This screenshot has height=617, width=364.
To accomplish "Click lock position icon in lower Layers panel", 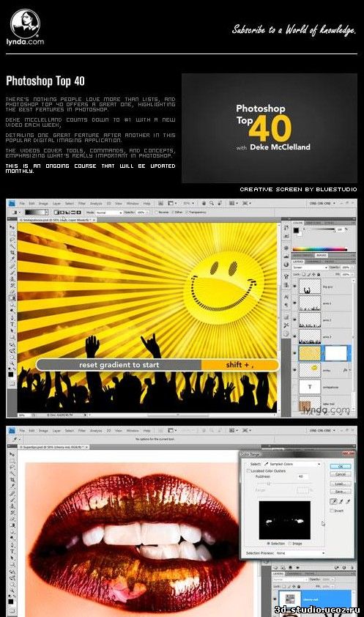I will [294, 587].
